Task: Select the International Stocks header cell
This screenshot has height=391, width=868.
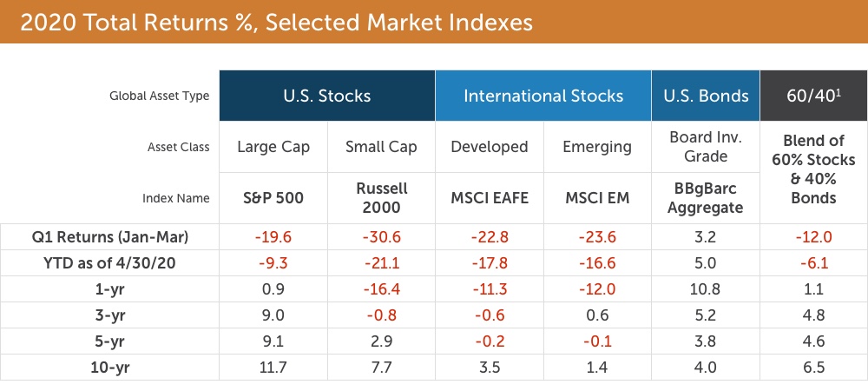Action: [x=543, y=96]
